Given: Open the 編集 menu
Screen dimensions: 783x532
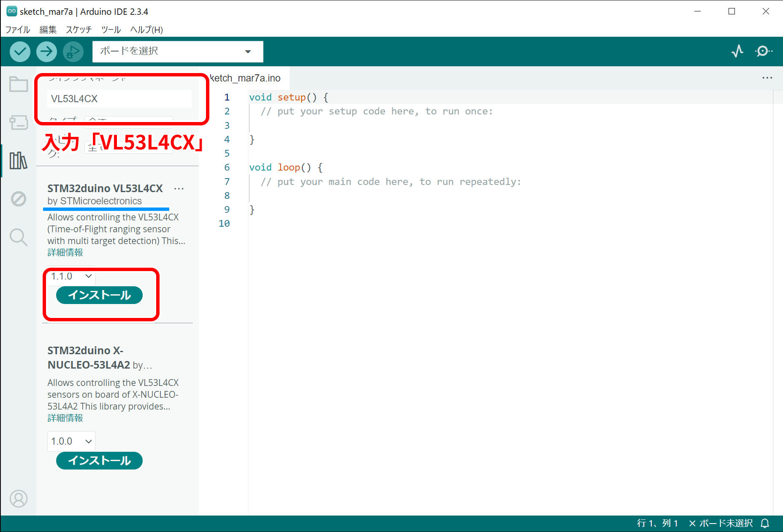Looking at the screenshot, I should [x=48, y=30].
